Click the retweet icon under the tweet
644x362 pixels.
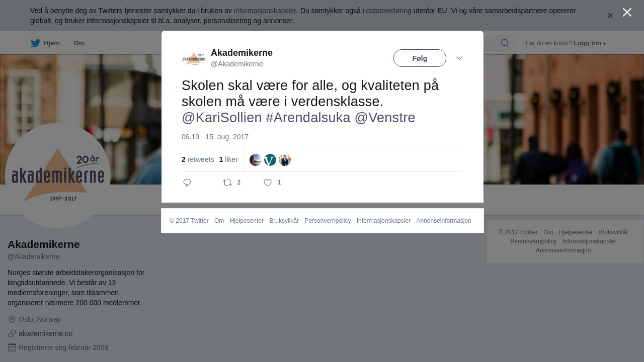point(227,183)
